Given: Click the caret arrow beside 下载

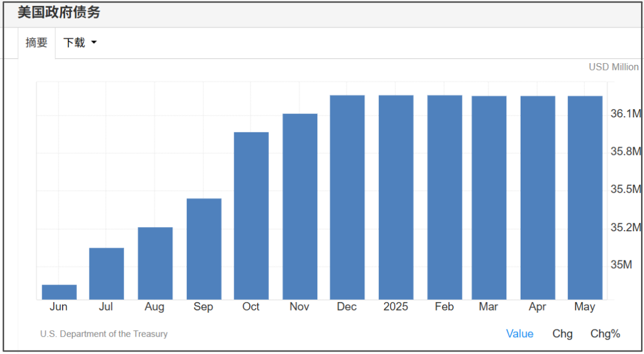Looking at the screenshot, I should click(x=94, y=42).
